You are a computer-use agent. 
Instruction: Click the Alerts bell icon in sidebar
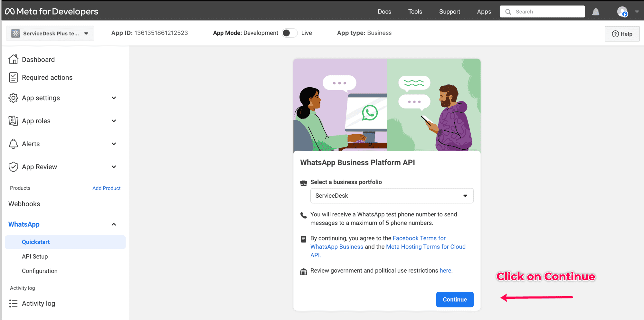pos(13,144)
